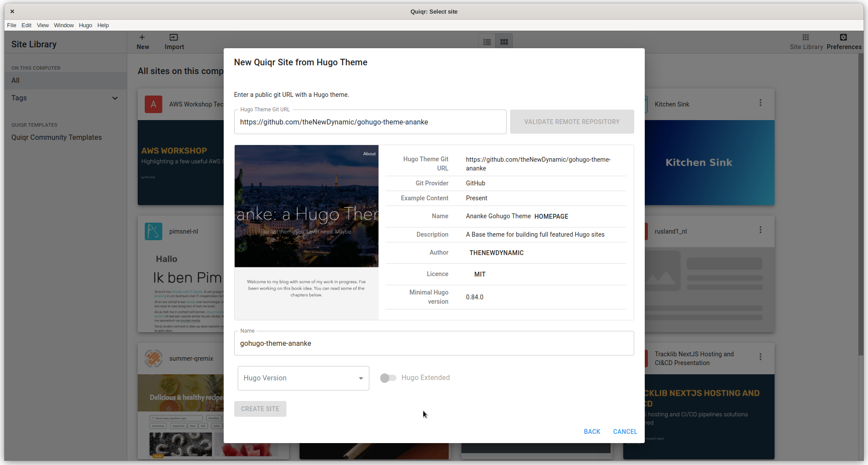Open Kitchen Sink card's three-dot menu
Screen dimensions: 868x465
tap(761, 103)
